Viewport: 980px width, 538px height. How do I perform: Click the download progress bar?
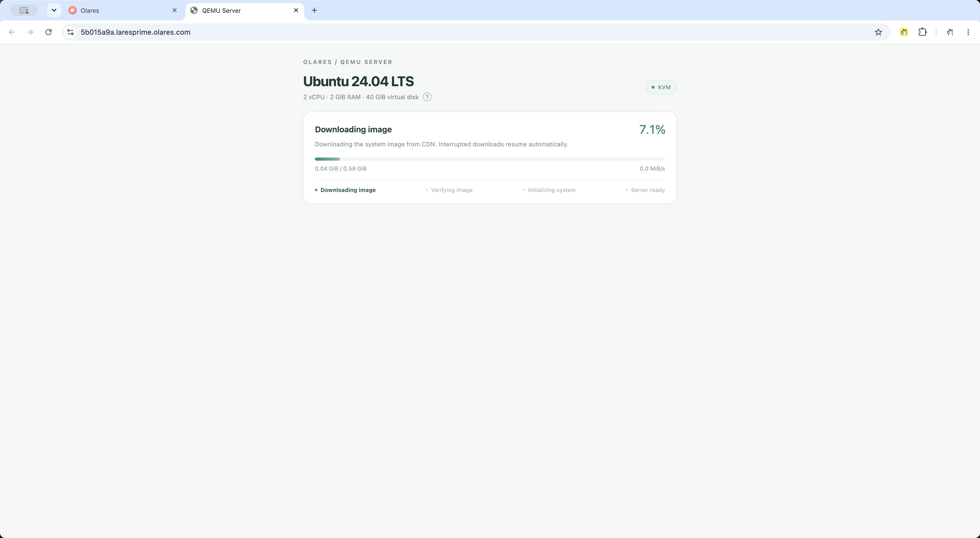click(490, 159)
